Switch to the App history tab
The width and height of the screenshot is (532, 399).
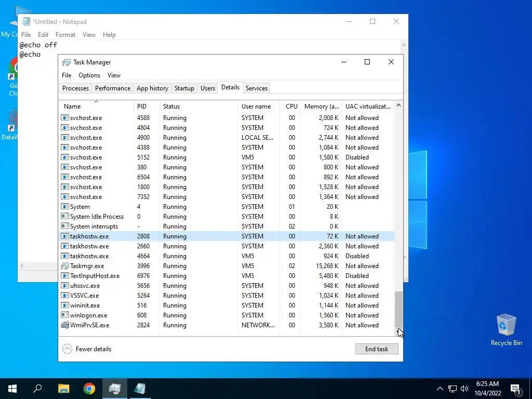point(152,88)
